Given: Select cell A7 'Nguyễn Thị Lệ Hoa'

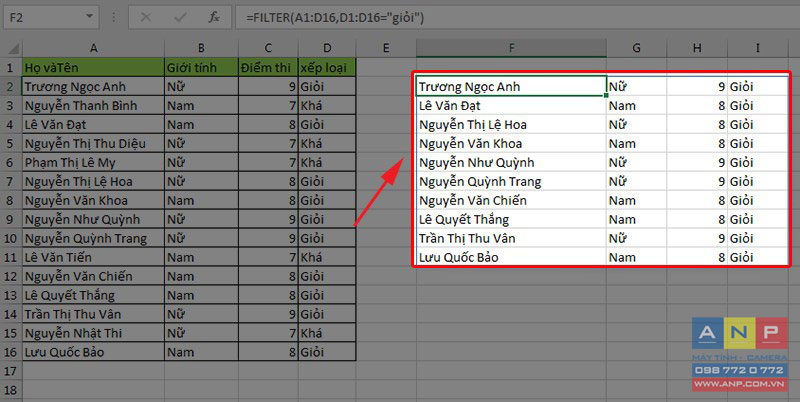Looking at the screenshot, I should click(x=93, y=181).
